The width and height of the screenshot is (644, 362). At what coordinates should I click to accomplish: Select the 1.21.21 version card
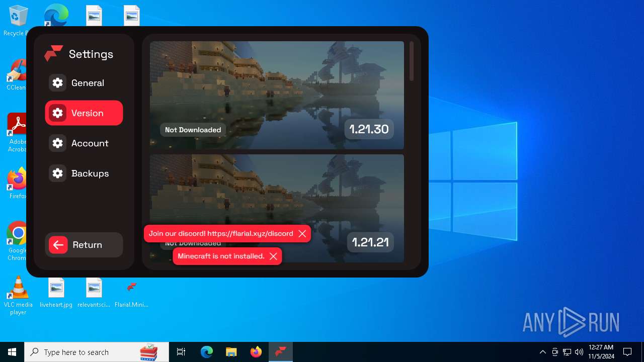pos(277,208)
